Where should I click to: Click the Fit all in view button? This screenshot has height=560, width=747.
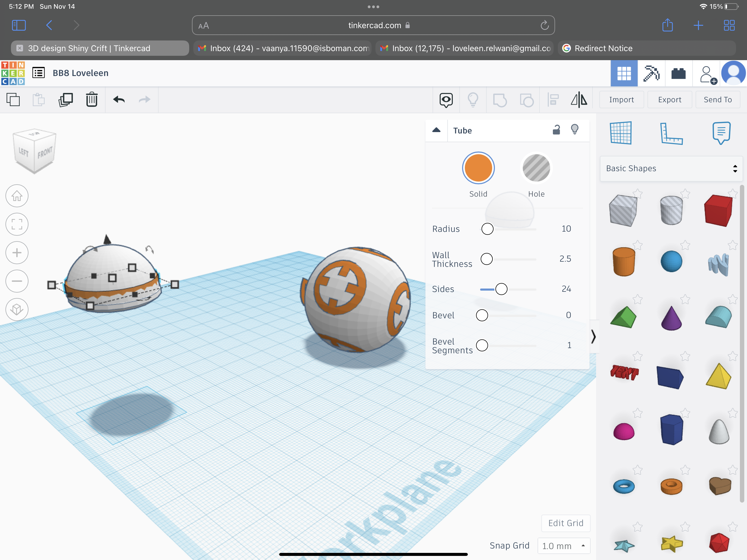[17, 224]
